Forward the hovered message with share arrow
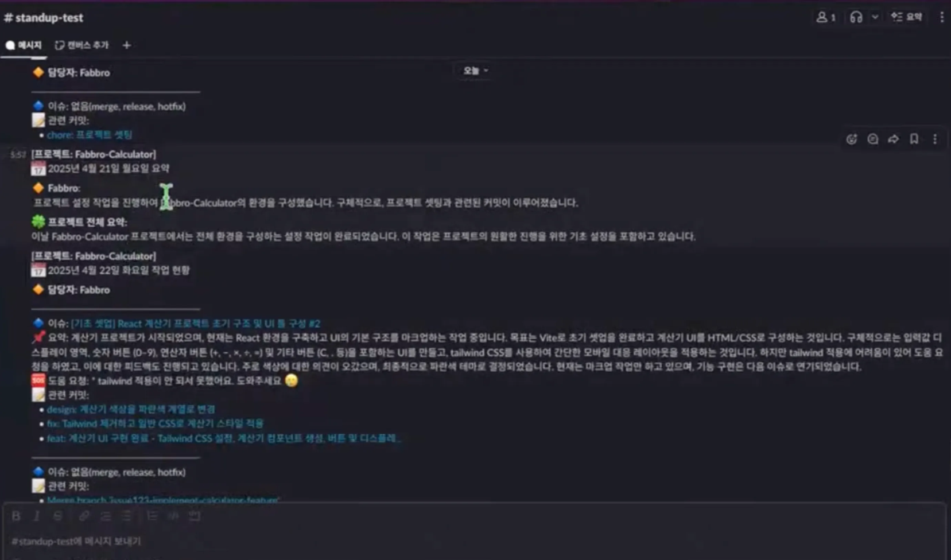The height and width of the screenshot is (560, 951). (x=893, y=139)
